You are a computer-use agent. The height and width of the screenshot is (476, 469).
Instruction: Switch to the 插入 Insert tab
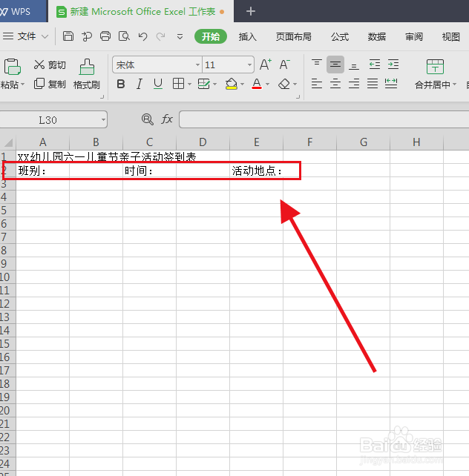tap(248, 37)
